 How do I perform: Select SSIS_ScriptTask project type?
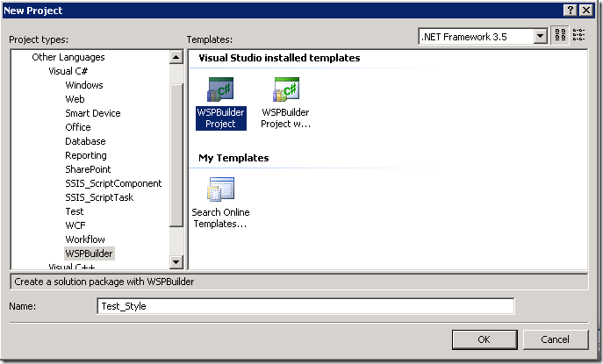pos(99,197)
